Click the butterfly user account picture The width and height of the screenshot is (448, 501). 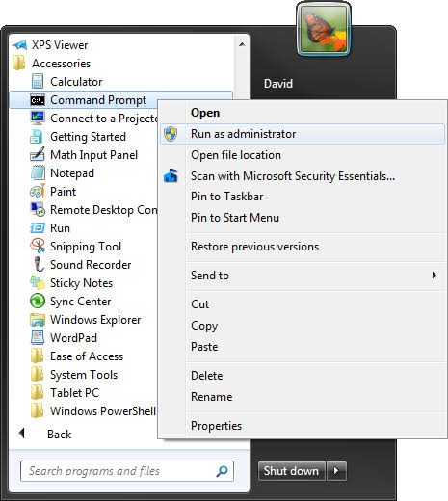324,30
